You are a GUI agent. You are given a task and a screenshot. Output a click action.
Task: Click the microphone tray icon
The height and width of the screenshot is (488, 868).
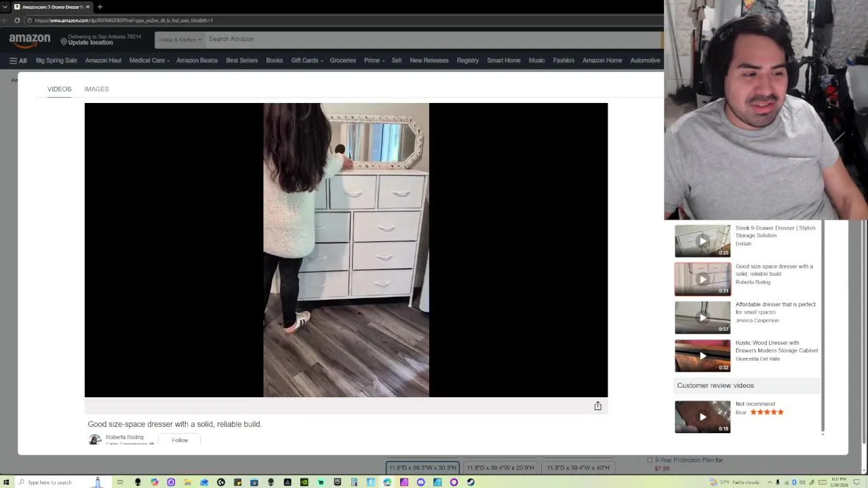click(778, 482)
